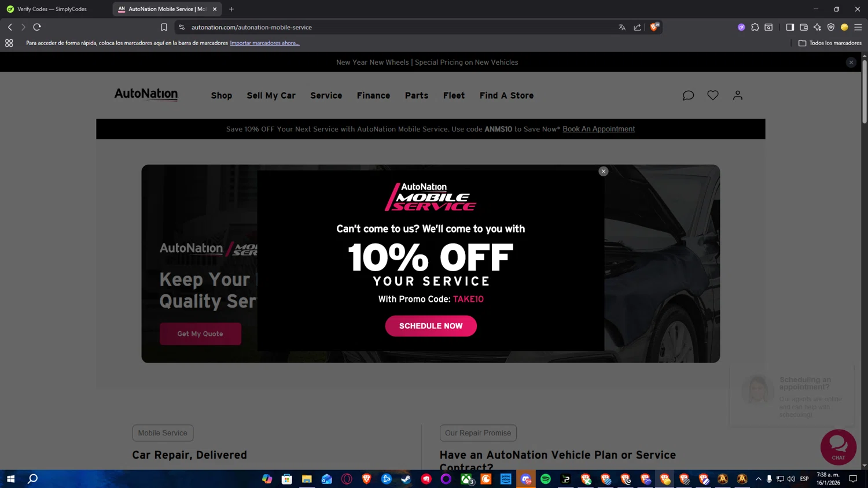
Task: Click the page vertical scrollbar
Action: point(865,91)
